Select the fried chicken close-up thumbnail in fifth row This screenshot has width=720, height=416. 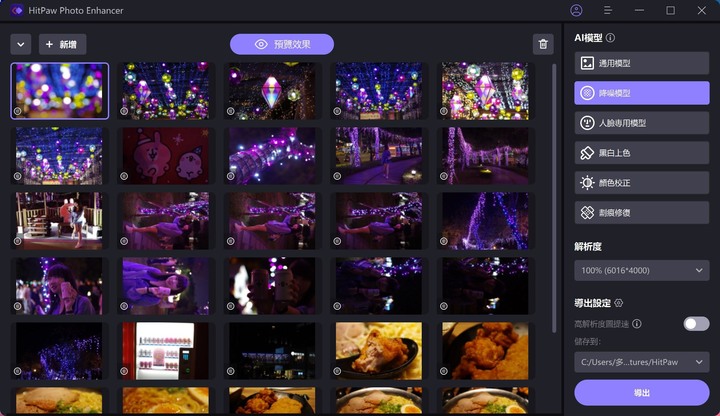[485, 351]
